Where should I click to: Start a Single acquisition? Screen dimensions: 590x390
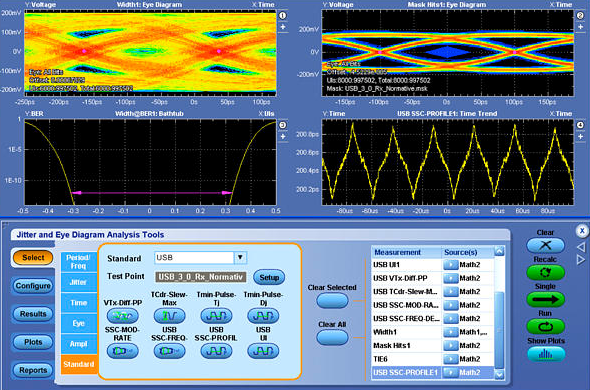click(x=545, y=300)
